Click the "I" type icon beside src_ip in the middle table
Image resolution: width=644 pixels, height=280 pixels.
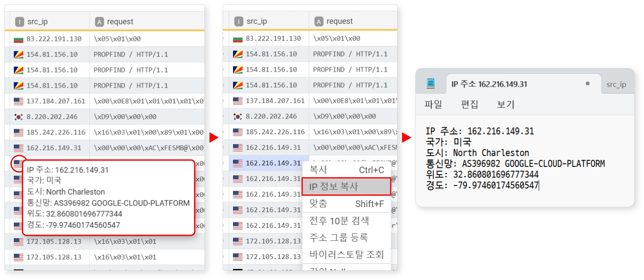point(239,21)
